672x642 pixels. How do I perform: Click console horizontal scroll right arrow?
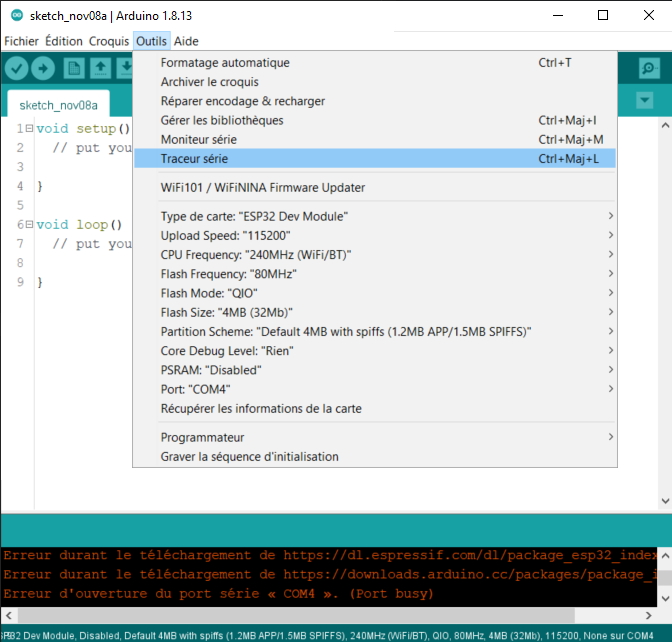(x=648, y=616)
